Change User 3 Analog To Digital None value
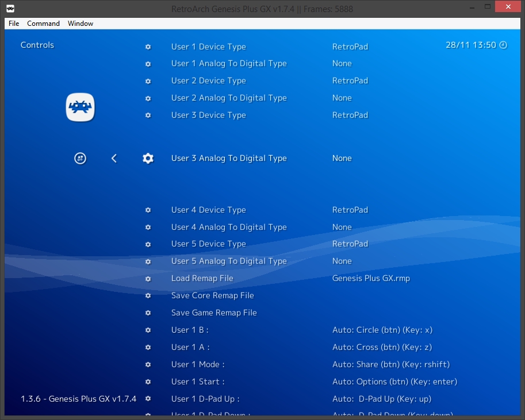 pos(342,159)
